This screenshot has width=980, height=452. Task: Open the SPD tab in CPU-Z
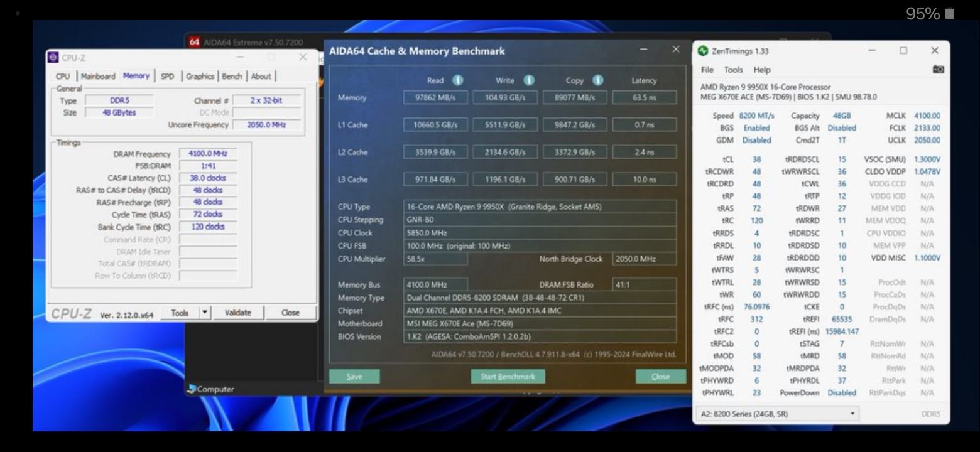point(167,76)
